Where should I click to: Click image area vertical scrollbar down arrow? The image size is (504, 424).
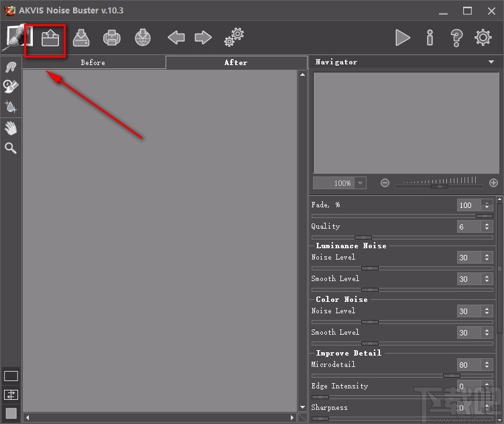point(302,407)
